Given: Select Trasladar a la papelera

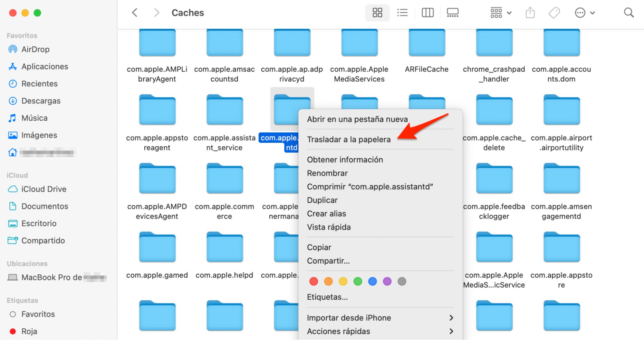Looking at the screenshot, I should tap(349, 139).
